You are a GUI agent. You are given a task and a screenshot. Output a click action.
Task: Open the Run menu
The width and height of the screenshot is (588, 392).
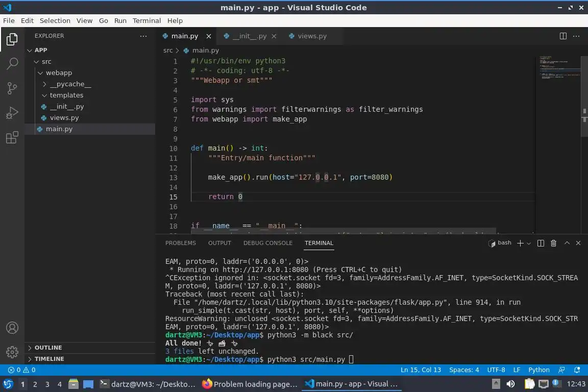pos(120,20)
